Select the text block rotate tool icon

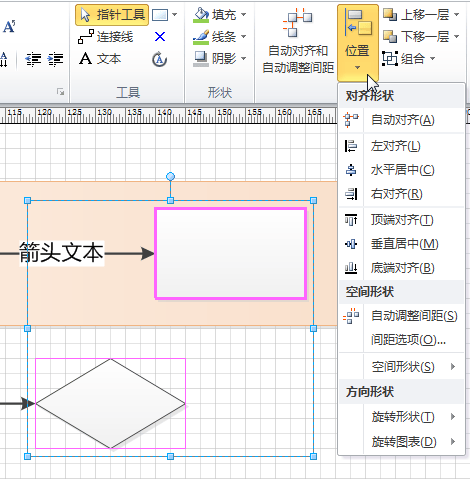[160, 59]
